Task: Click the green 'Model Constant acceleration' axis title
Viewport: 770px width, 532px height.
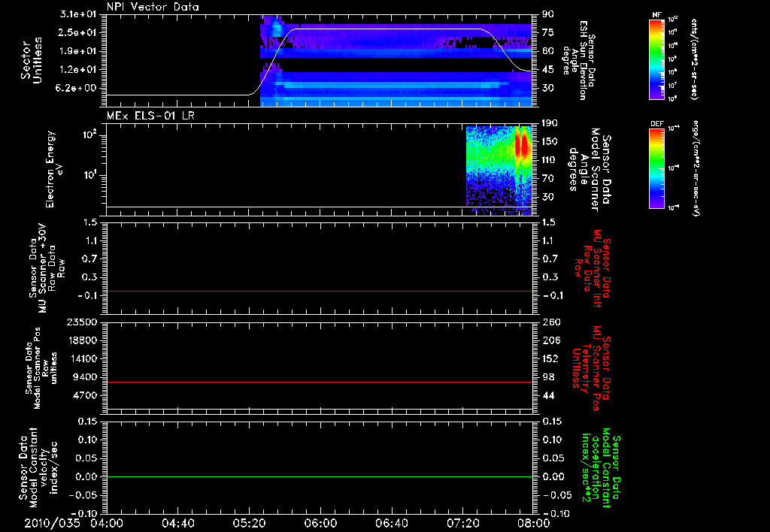Action: [601, 469]
